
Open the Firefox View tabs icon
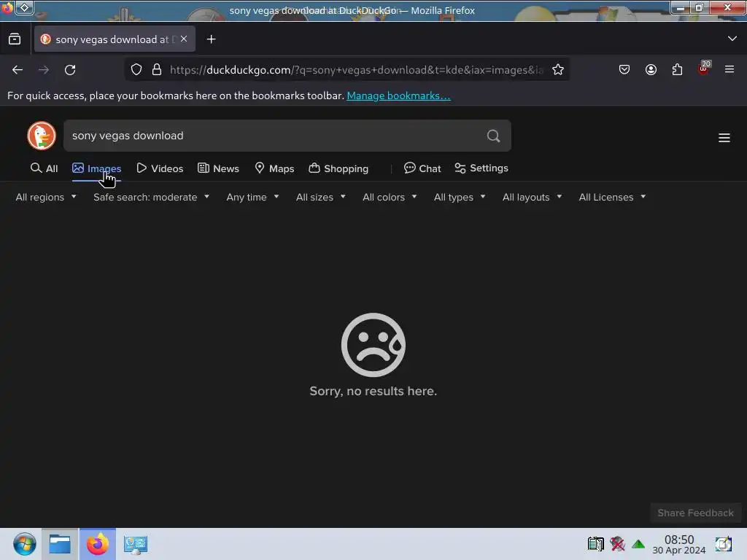pyautogui.click(x=15, y=39)
